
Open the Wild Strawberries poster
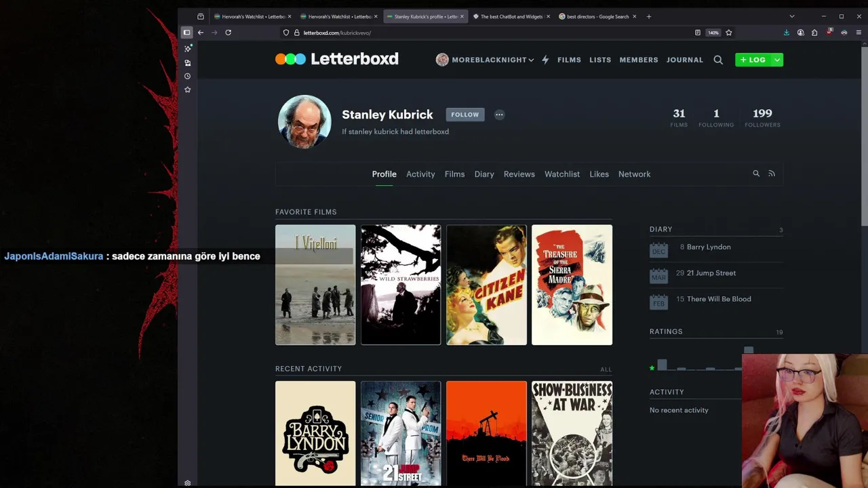(401, 285)
